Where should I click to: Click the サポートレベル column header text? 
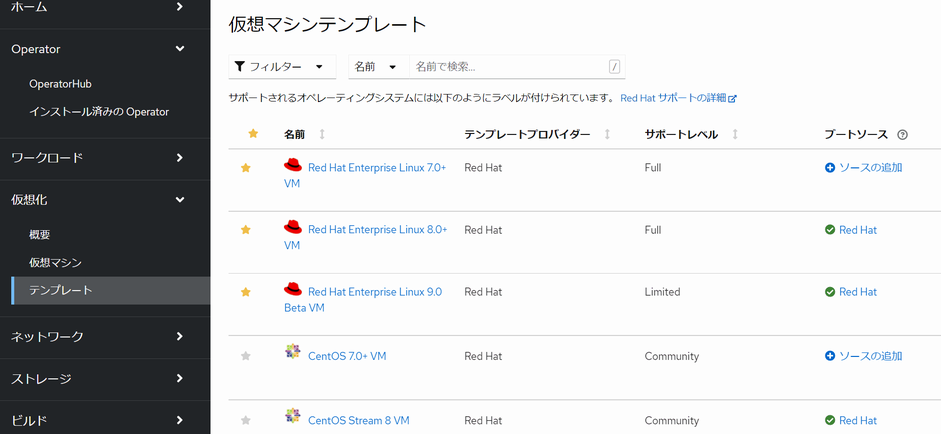click(681, 135)
